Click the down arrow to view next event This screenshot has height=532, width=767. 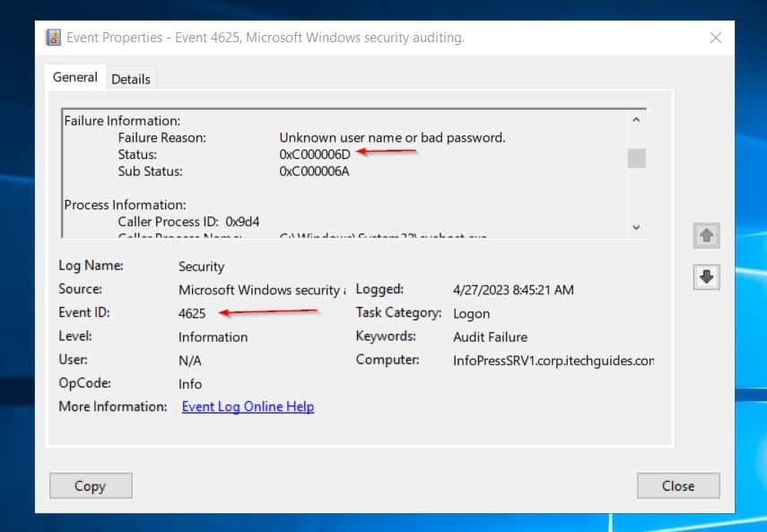(x=706, y=277)
